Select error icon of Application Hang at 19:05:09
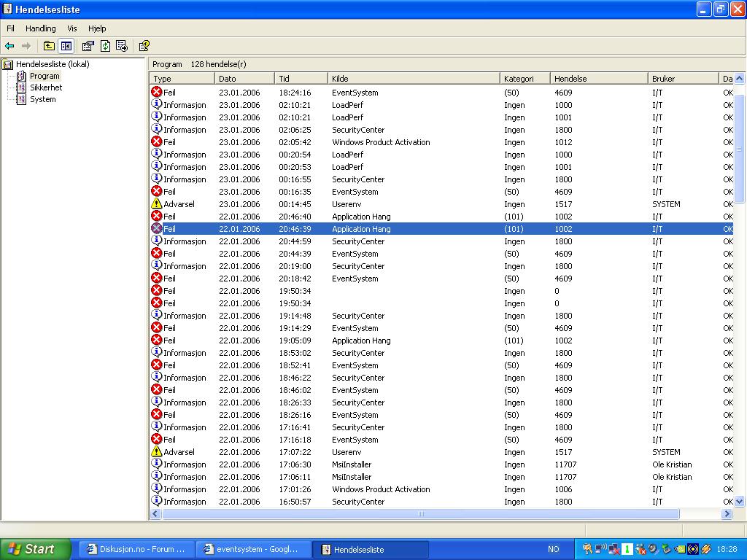This screenshot has width=747, height=560. (x=156, y=340)
